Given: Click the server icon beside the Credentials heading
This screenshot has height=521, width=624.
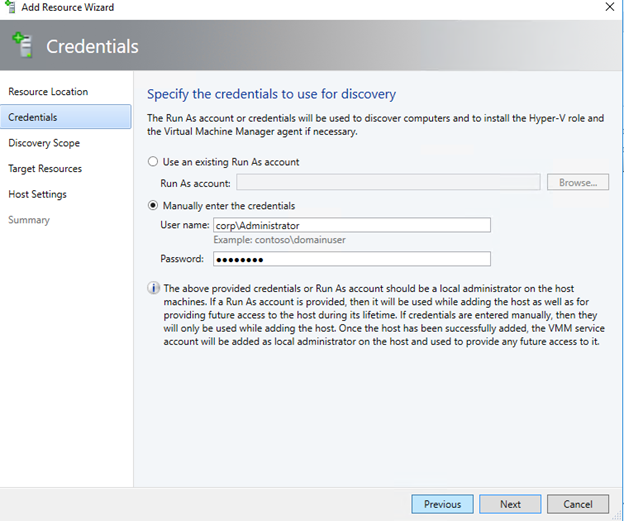Looking at the screenshot, I should tap(23, 45).
